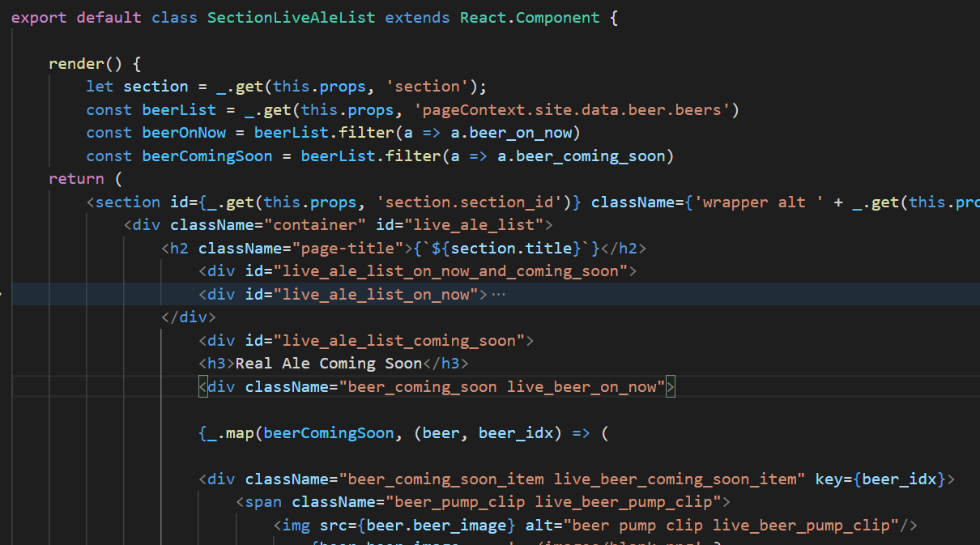Select the React.Component reference

pos(529,16)
